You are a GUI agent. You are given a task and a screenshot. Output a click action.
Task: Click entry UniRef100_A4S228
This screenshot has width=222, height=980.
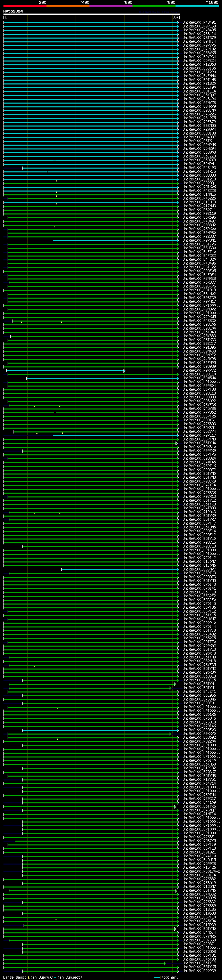tap(199, 191)
